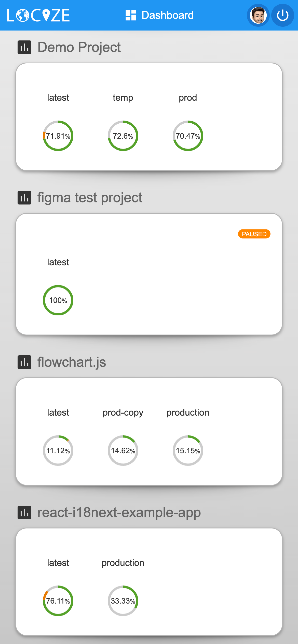Click the Demo Project chart icon
The height and width of the screenshot is (644, 298).
(x=24, y=47)
